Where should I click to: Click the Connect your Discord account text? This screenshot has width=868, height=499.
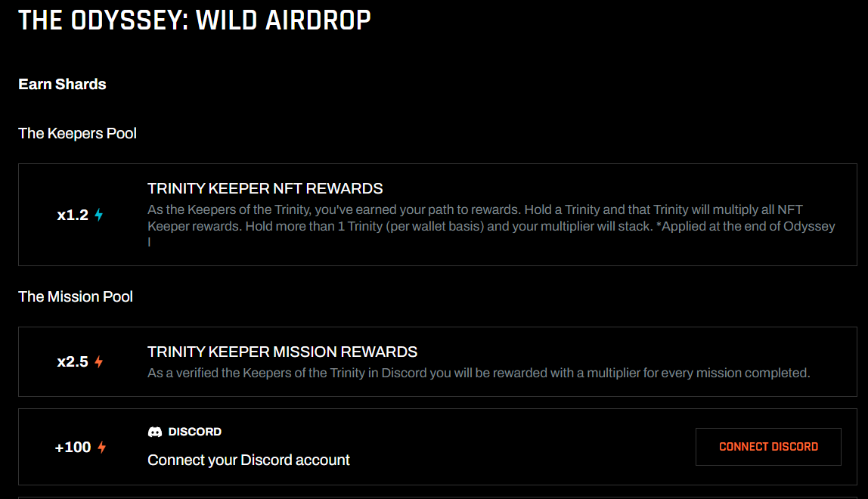tap(248, 460)
